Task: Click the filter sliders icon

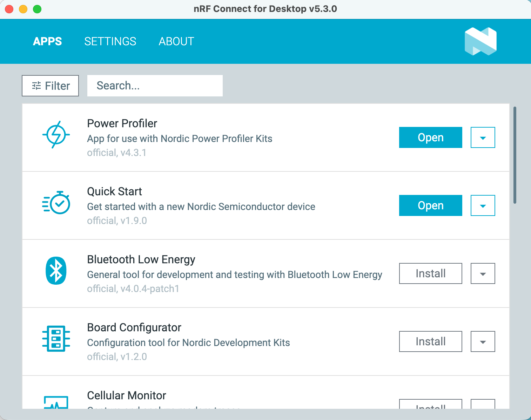Action: (36, 86)
